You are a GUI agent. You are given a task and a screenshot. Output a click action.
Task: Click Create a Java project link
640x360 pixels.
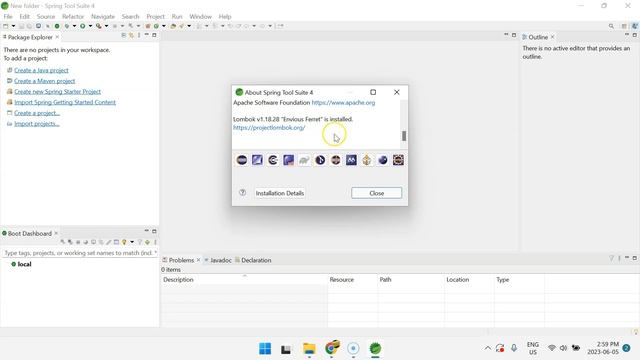click(x=41, y=70)
